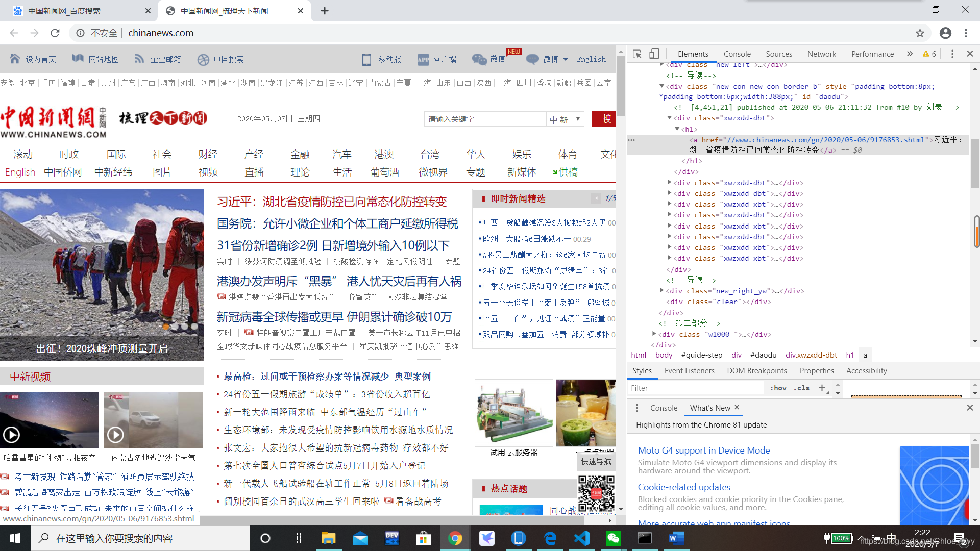Open the 国际 navigation section
The image size is (980, 551).
click(116, 154)
